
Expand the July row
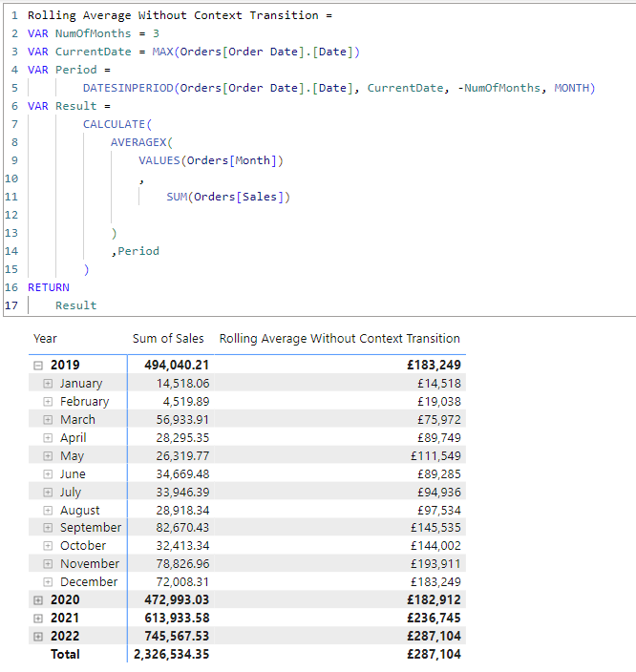click(x=48, y=492)
